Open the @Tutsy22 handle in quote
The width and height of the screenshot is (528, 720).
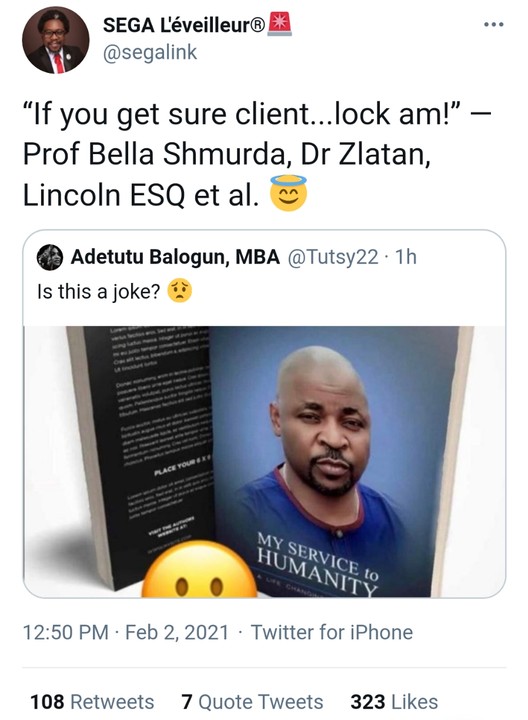pyautogui.click(x=333, y=257)
